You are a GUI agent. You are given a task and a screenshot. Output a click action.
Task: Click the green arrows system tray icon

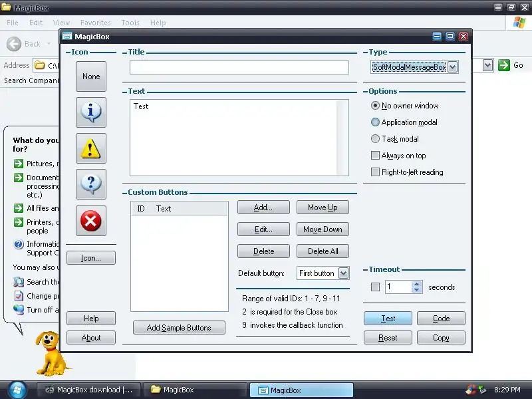tap(482, 390)
